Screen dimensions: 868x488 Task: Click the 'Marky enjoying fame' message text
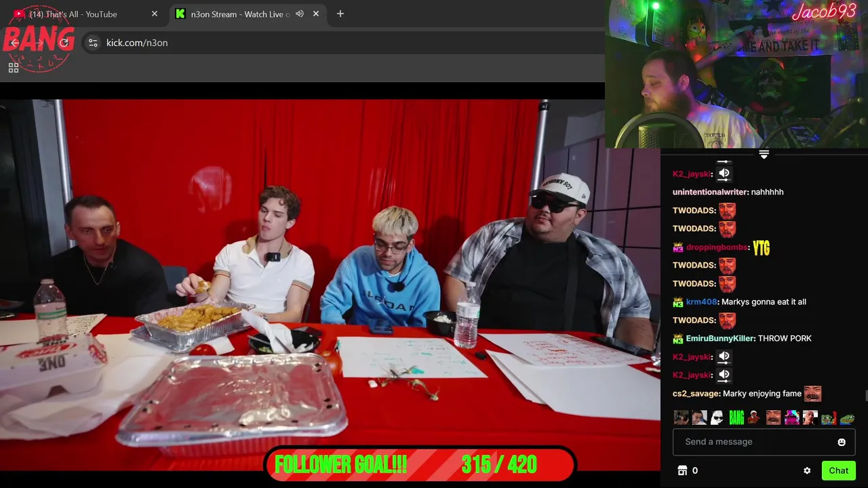point(762,393)
